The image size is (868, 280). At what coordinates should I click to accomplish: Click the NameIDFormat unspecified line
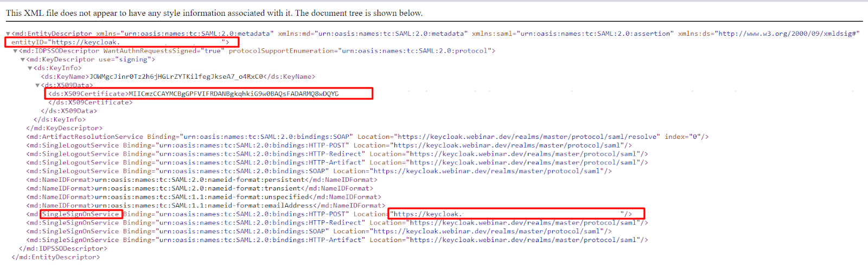203,197
